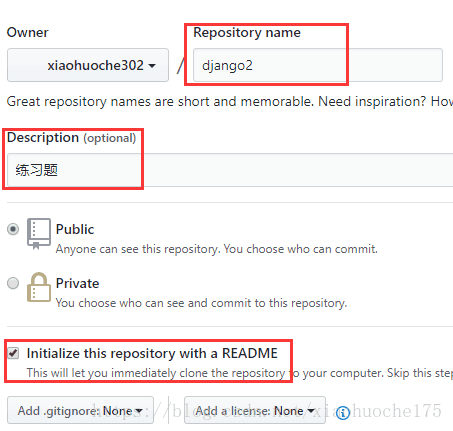Image resolution: width=453 pixels, height=431 pixels.
Task: Click the Repository name input field
Action: click(318, 65)
